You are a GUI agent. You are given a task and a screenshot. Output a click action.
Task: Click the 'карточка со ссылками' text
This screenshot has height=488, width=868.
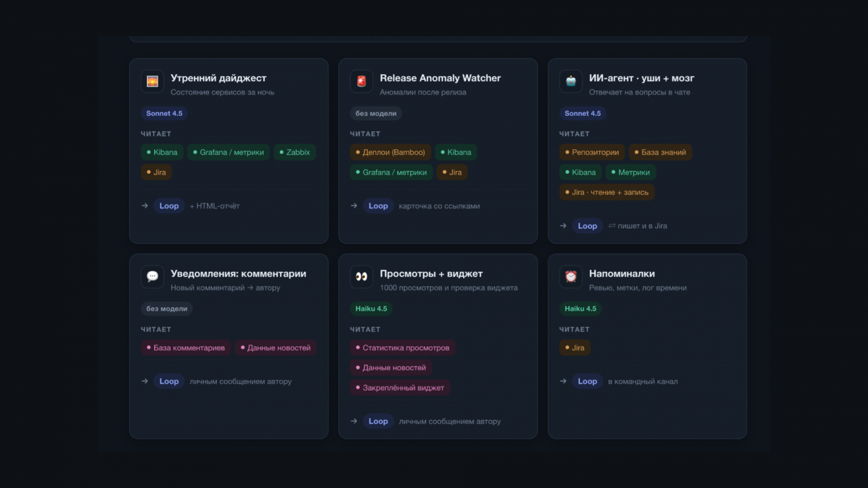pos(440,206)
